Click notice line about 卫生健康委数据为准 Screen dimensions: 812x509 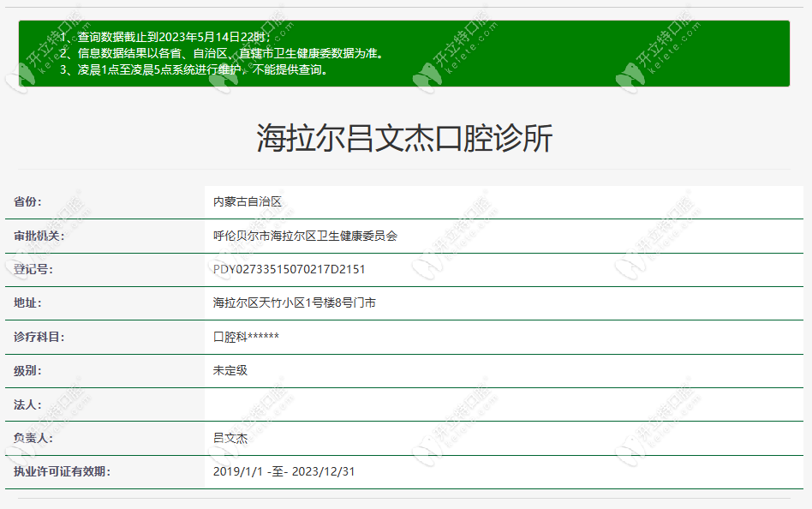(224, 53)
